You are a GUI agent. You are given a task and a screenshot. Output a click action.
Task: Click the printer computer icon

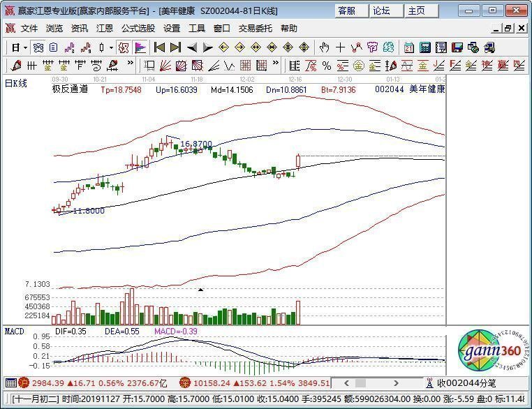[x=489, y=47]
